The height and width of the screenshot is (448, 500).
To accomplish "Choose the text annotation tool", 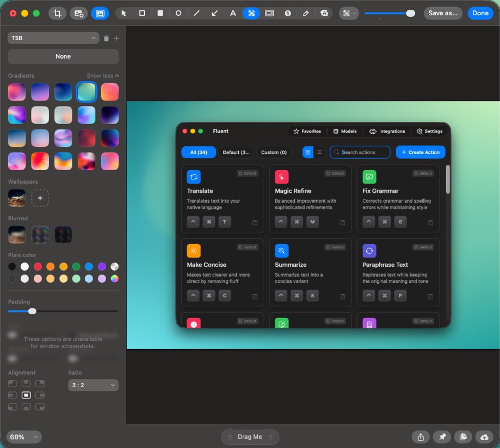I will [233, 13].
